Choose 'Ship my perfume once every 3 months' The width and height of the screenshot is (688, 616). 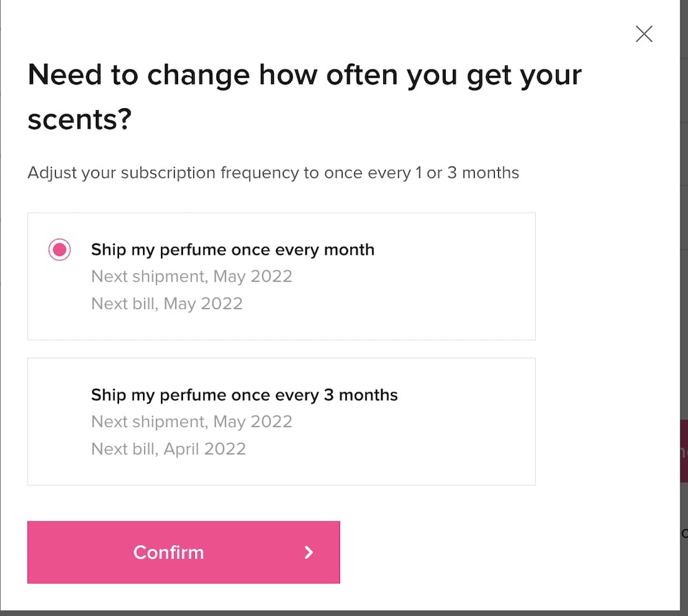[x=244, y=395]
